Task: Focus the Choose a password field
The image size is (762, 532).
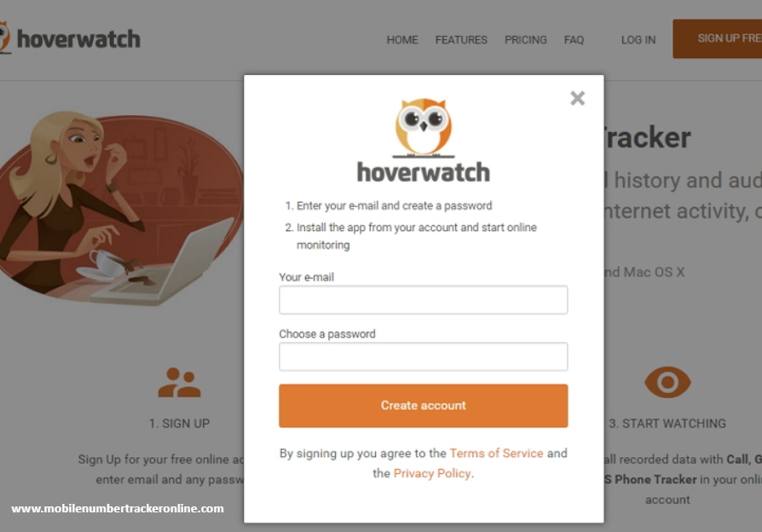Action: [424, 356]
